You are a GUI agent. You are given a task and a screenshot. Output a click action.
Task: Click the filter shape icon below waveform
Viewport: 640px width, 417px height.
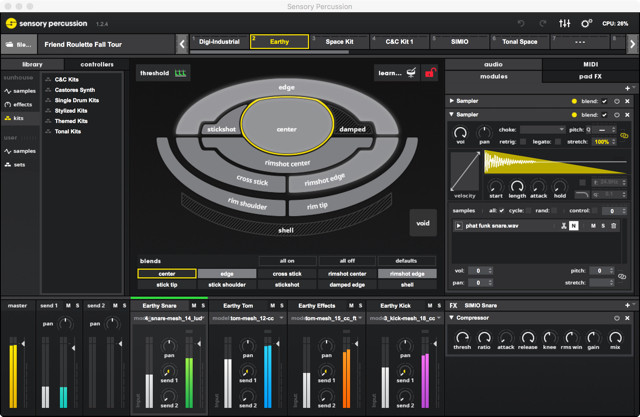coord(582,195)
